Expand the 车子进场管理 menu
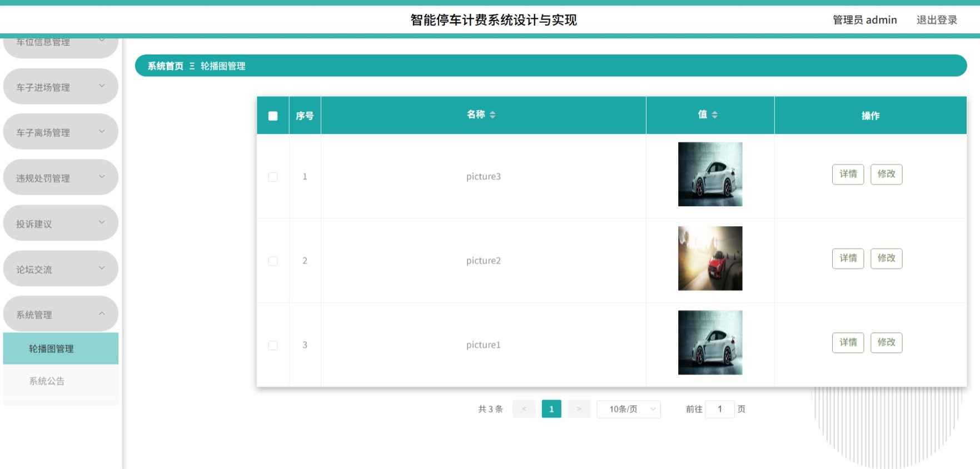This screenshot has width=980, height=469. (x=61, y=87)
